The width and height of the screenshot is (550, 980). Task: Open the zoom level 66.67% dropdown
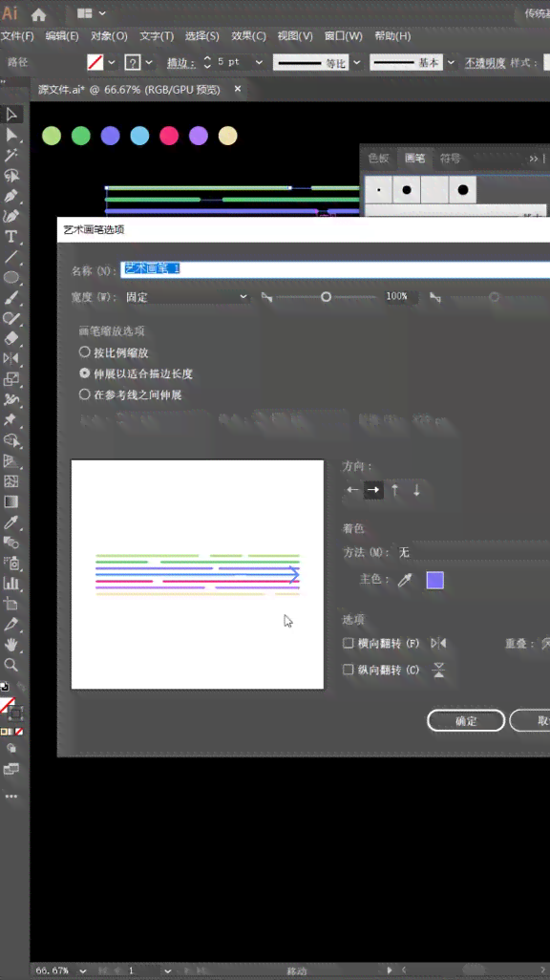point(82,970)
